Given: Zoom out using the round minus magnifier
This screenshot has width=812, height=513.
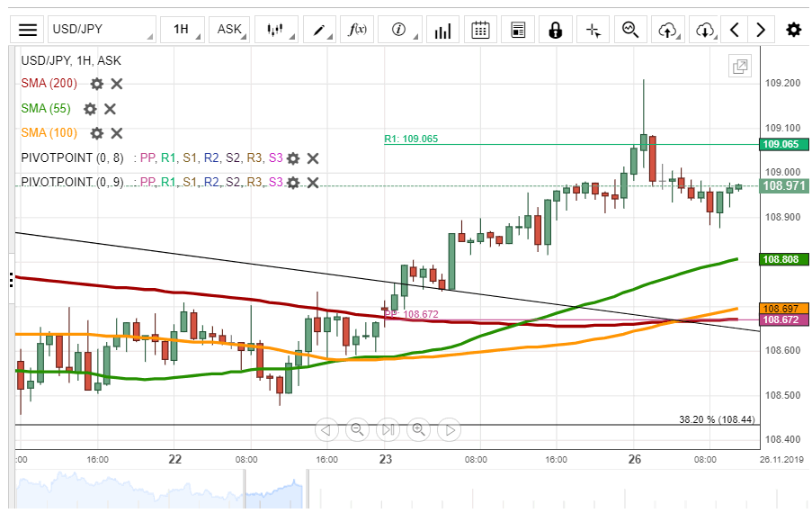Looking at the screenshot, I should tap(357, 429).
